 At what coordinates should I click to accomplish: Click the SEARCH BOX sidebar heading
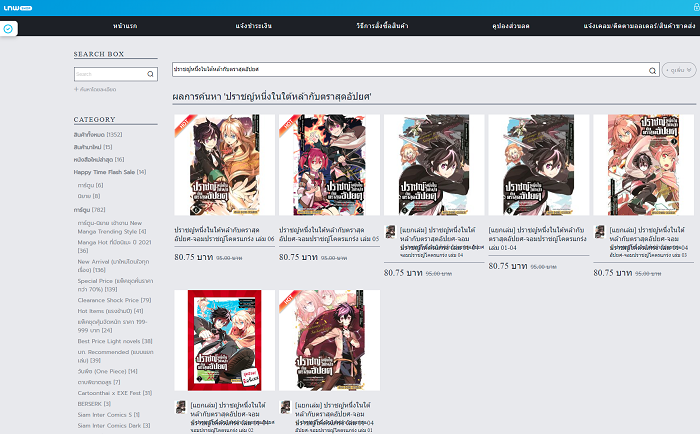(99, 54)
